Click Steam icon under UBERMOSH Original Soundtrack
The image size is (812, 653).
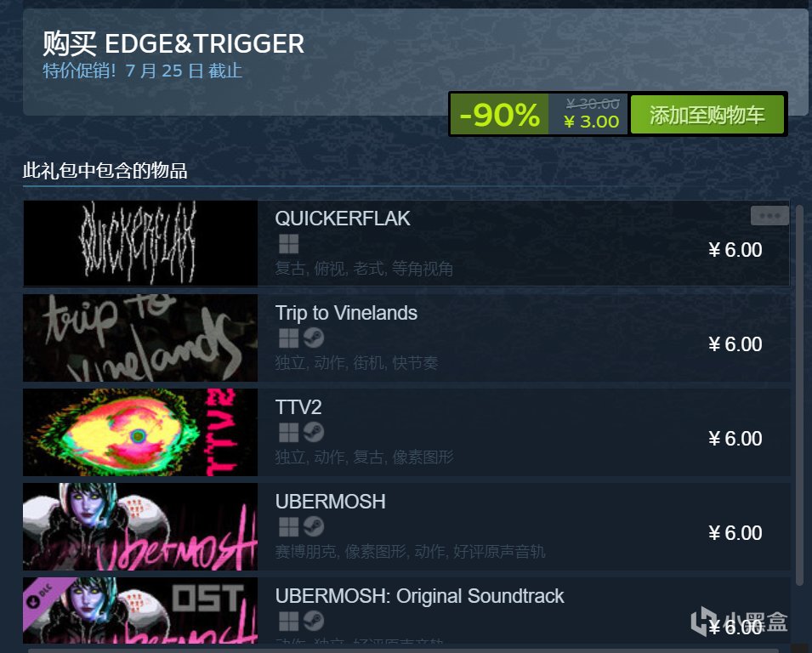tap(313, 621)
